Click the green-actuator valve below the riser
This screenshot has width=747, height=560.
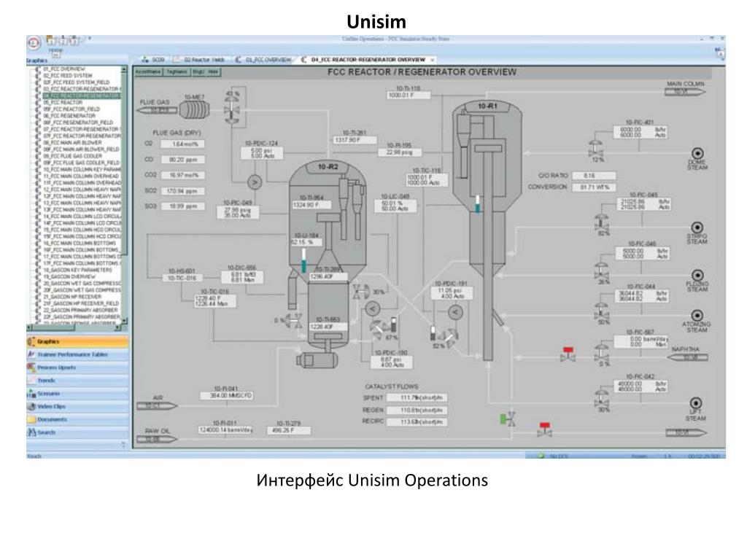point(508,419)
